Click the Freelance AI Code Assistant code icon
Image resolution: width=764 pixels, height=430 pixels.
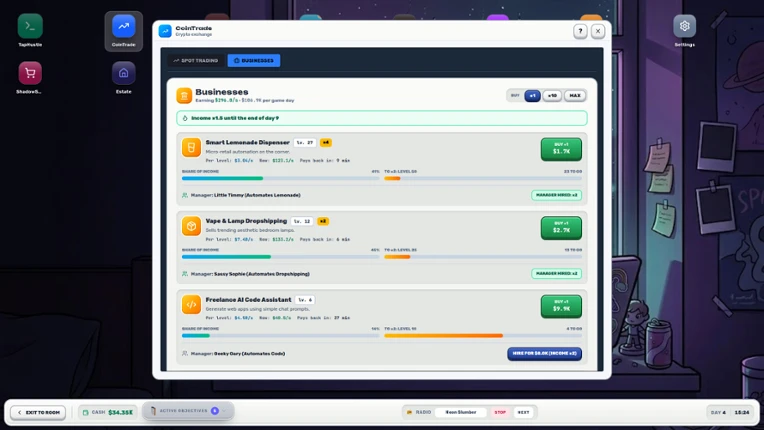tap(191, 304)
